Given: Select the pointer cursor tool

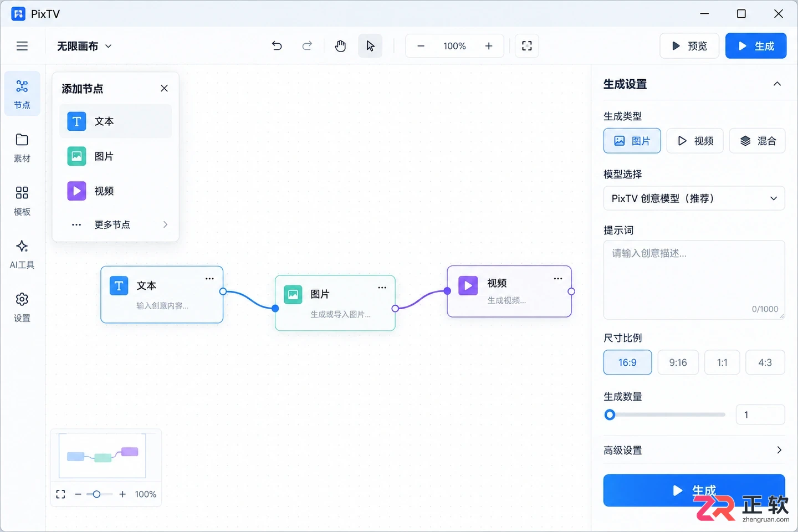Looking at the screenshot, I should pos(370,46).
